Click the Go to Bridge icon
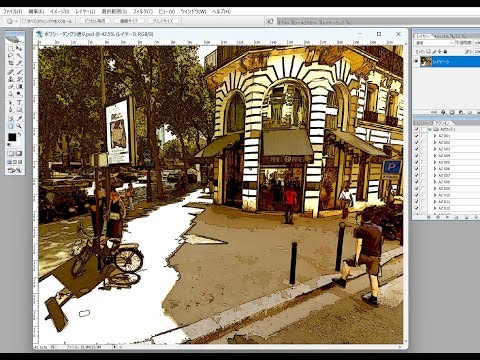Viewport: 480px width, 360px height. click(x=270, y=21)
